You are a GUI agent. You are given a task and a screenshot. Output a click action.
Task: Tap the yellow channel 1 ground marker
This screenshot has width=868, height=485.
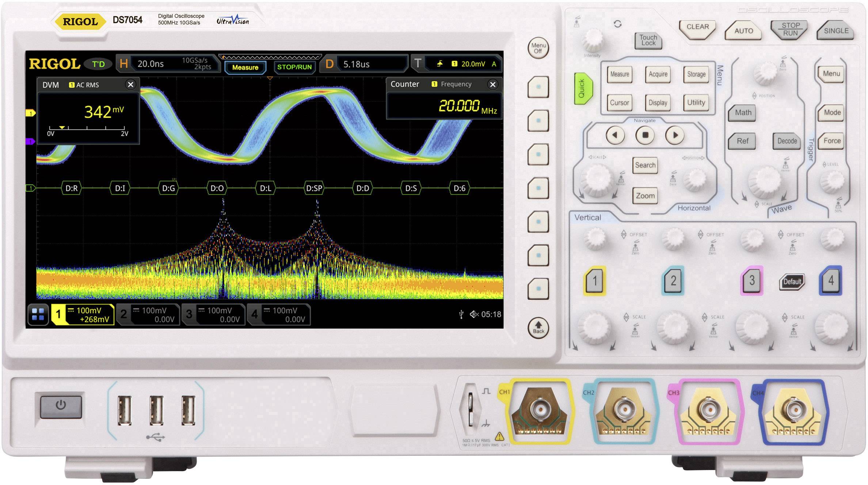pyautogui.click(x=30, y=113)
